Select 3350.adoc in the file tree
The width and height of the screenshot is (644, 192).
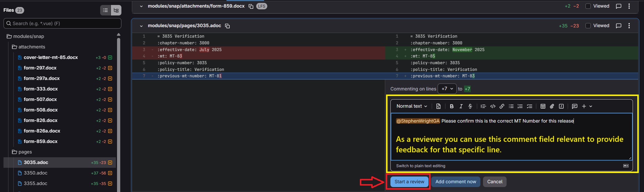36,173
